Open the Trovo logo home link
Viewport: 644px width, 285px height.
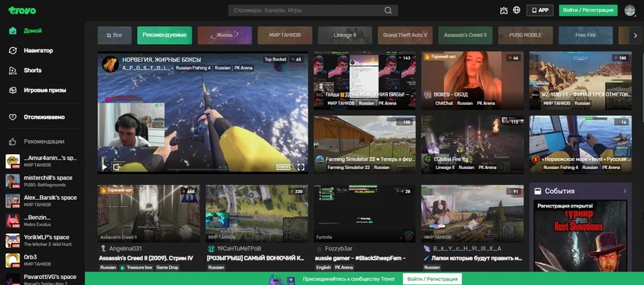point(22,10)
